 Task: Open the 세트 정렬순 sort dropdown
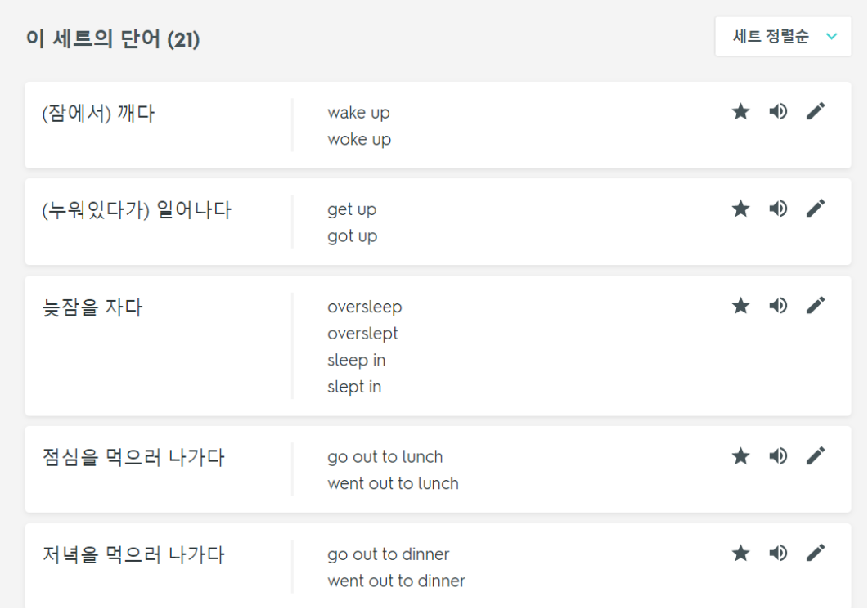(783, 37)
